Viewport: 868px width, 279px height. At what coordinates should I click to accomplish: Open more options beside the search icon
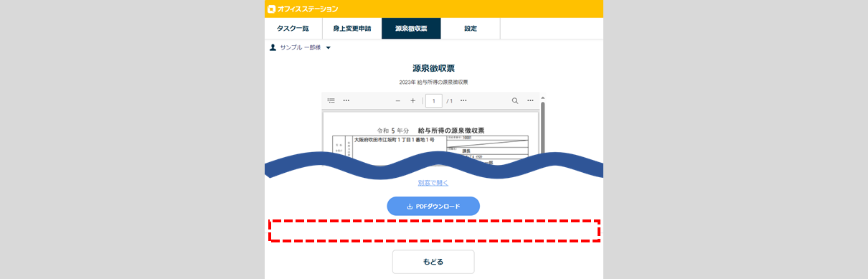530,100
